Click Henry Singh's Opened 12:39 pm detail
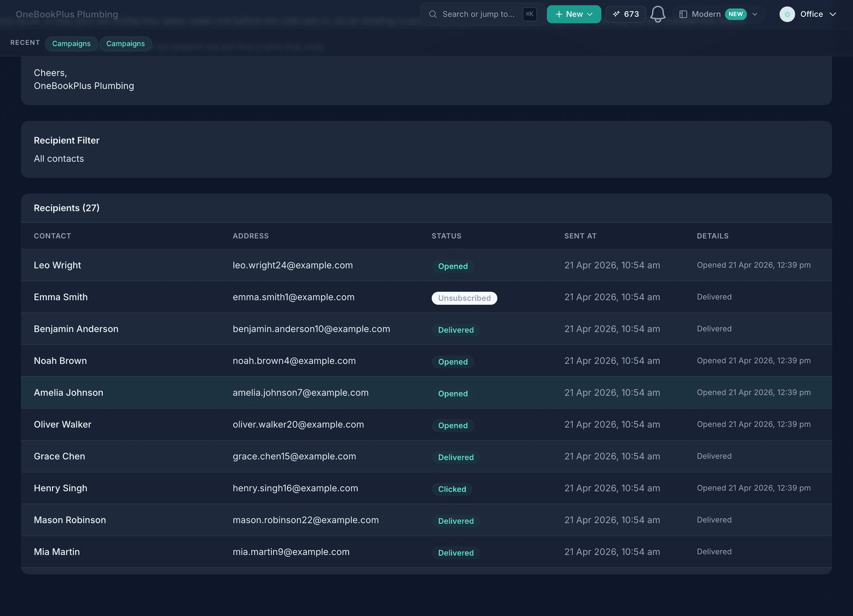Image resolution: width=853 pixels, height=616 pixels. point(753,488)
